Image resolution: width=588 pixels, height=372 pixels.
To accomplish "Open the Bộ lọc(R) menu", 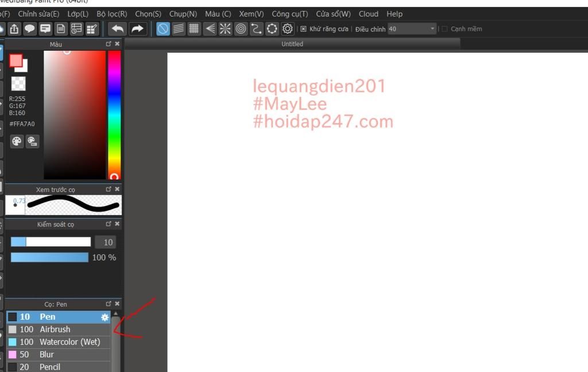I will (112, 14).
